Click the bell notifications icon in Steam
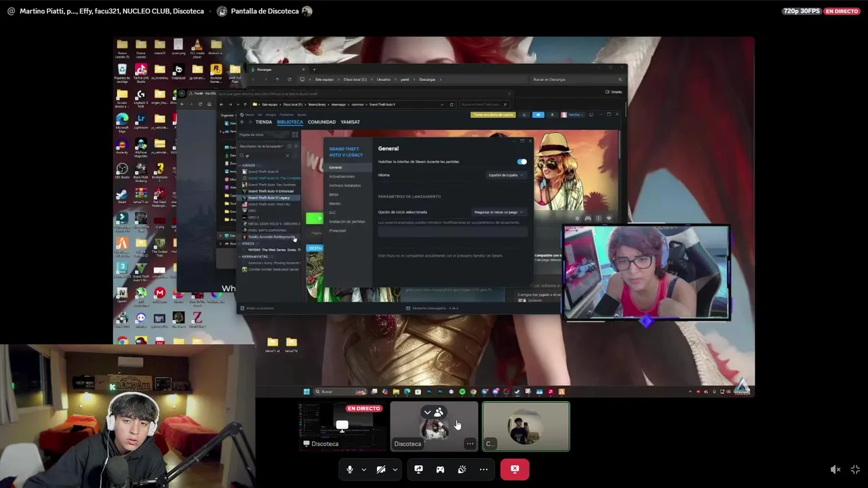868x488 pixels. coord(552,115)
